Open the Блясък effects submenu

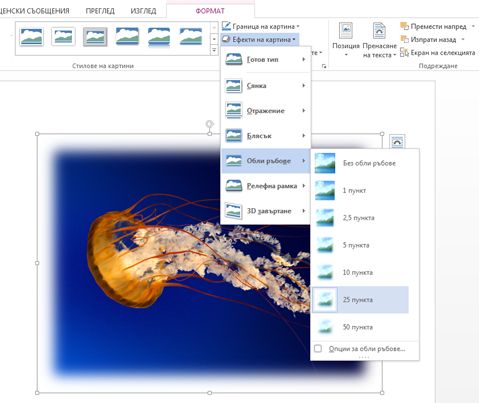pos(266,136)
